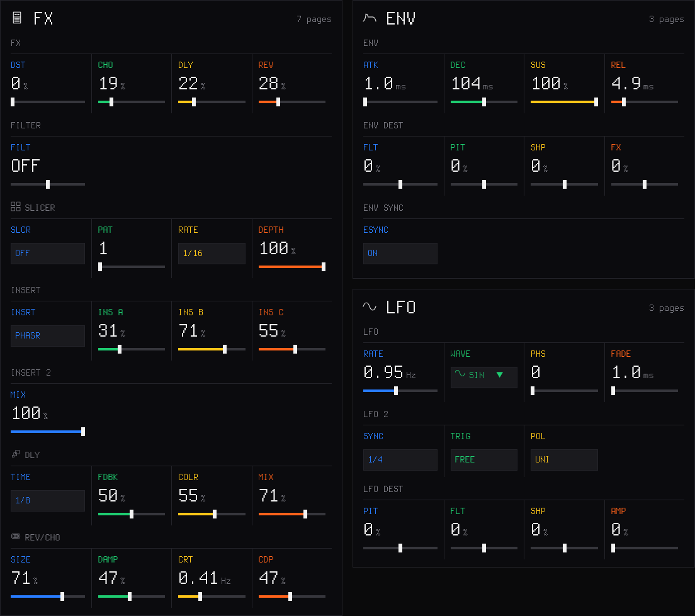Adjust the INS A slider

131,349
